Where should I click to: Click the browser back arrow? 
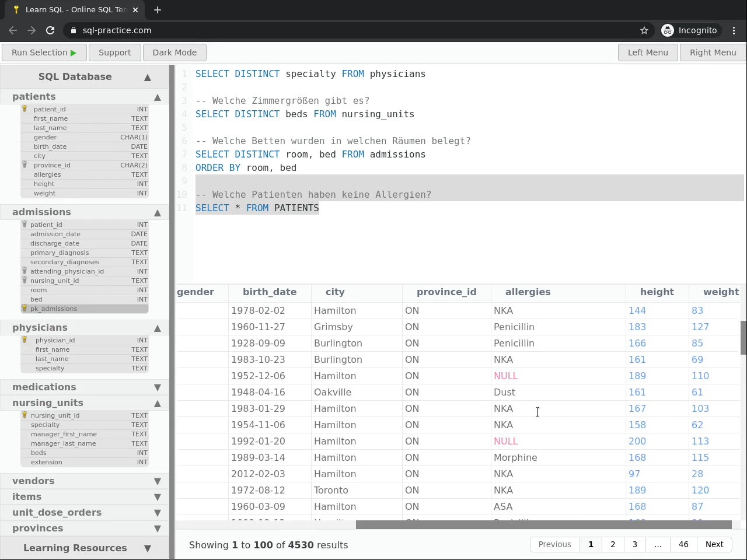click(13, 30)
